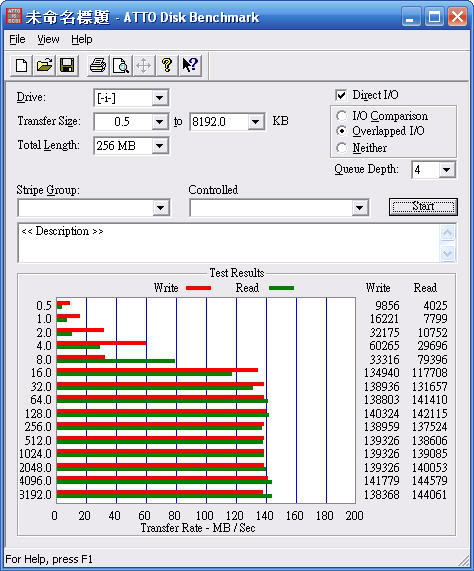Maximize the ATTO Disk Benchmark window
This screenshot has height=571, width=474.
434,17
